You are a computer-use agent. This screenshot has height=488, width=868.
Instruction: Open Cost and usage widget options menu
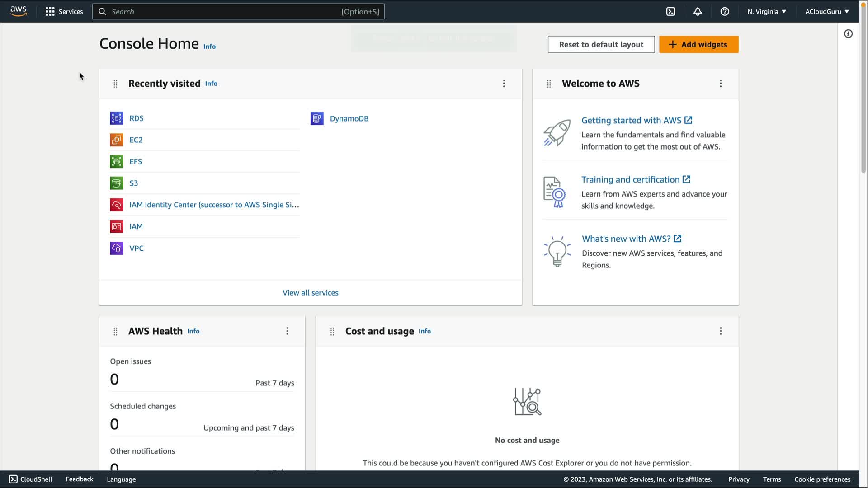pyautogui.click(x=721, y=331)
